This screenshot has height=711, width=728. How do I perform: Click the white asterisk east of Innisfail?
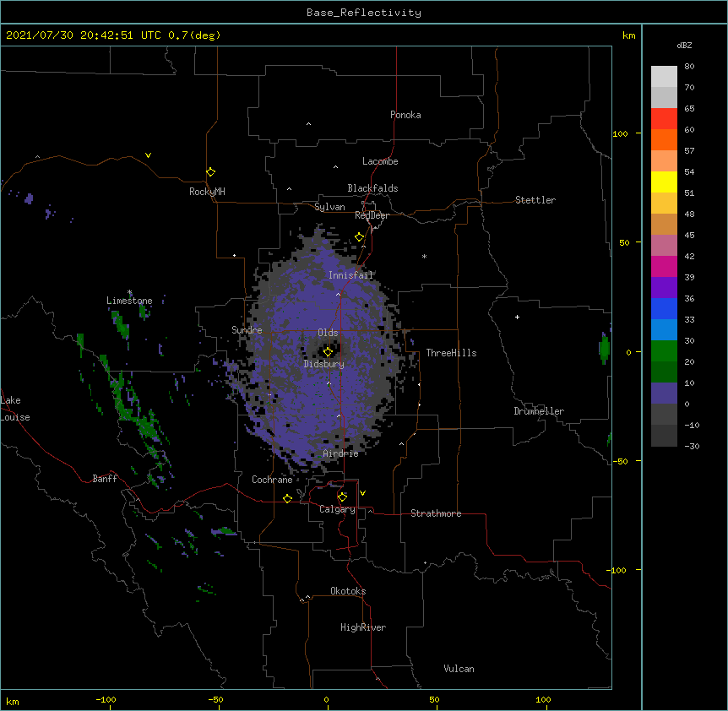click(424, 256)
